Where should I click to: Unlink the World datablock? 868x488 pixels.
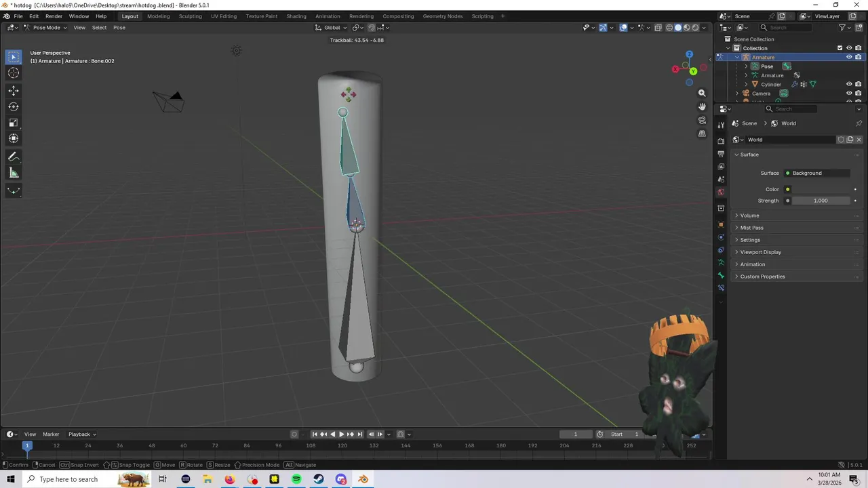coord(859,140)
